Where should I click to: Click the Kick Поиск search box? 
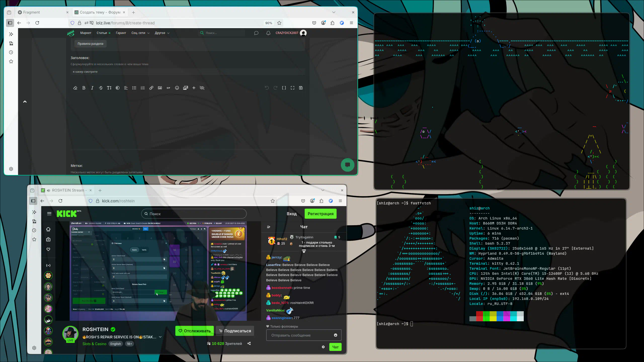194,214
